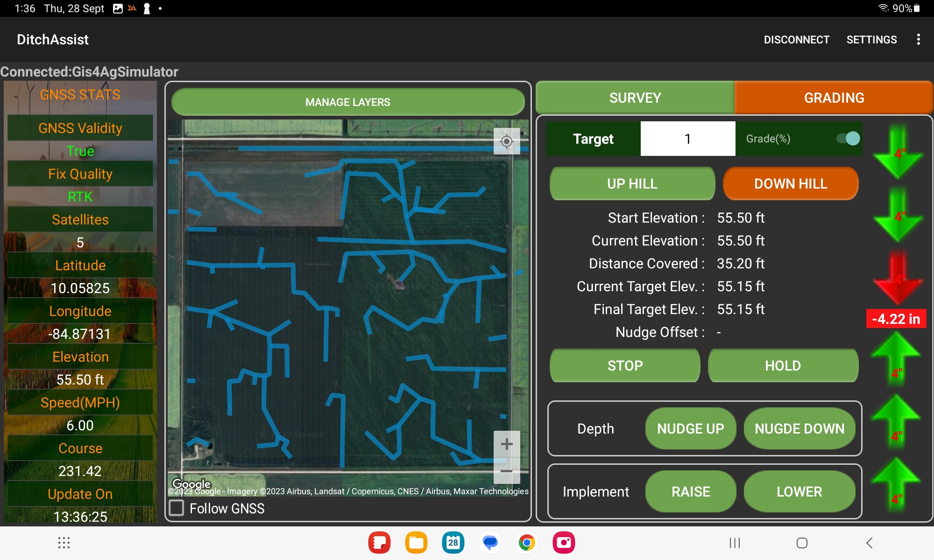Viewport: 934px width, 560px height.
Task: Tap the Update On time 13:36:25
Action: 80,517
